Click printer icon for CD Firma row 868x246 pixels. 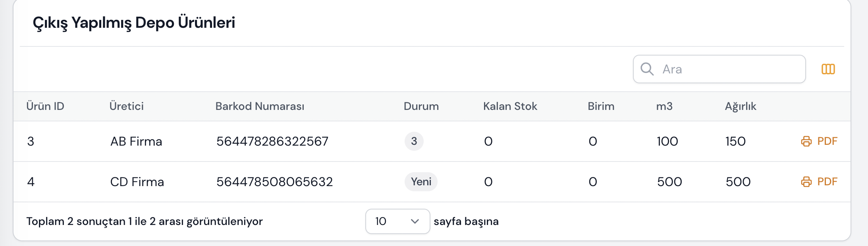tap(806, 182)
